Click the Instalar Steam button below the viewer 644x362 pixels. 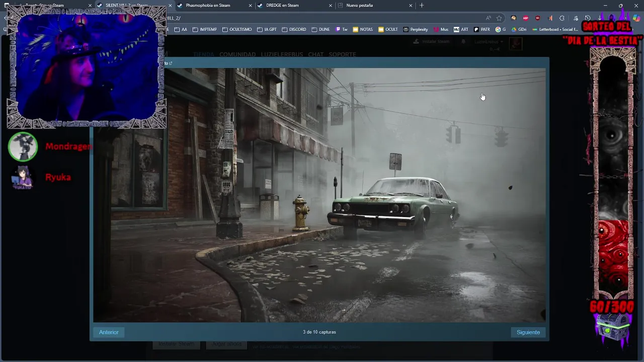[x=176, y=344]
